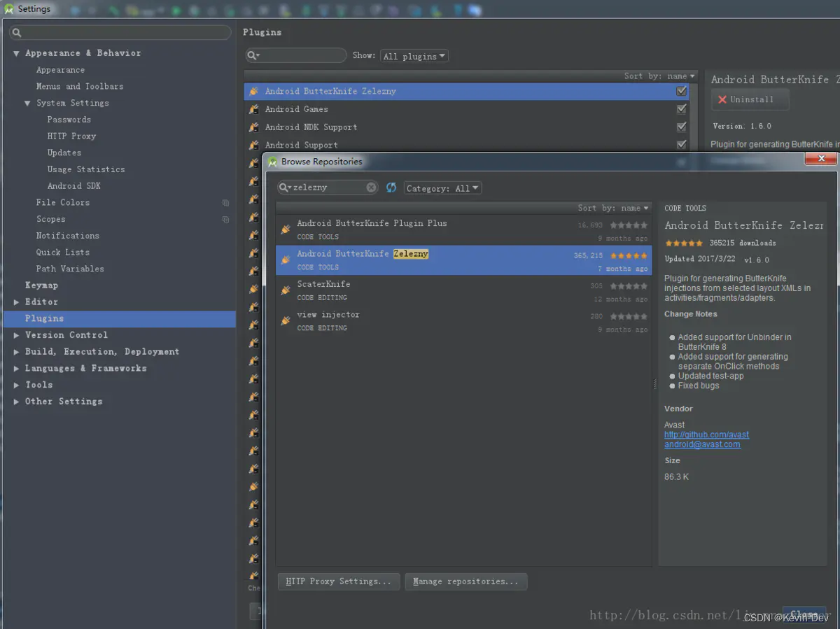Click the Android Studio icon in Settings title bar
Screen dimensions: 840x629
[9, 9]
